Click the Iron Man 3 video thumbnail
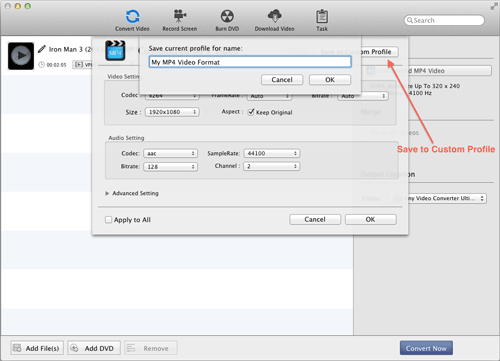Viewport: 500px width, 361px height. (x=21, y=56)
